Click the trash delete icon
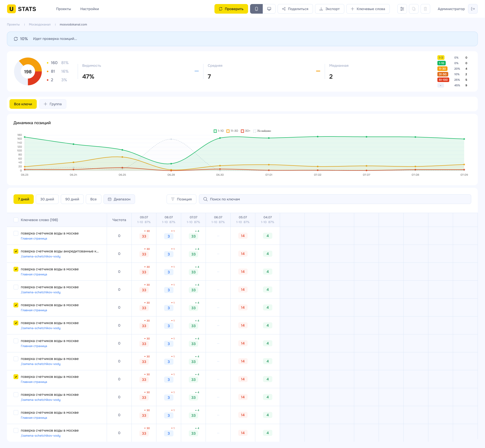This screenshot has height=448, width=485. coord(425,9)
